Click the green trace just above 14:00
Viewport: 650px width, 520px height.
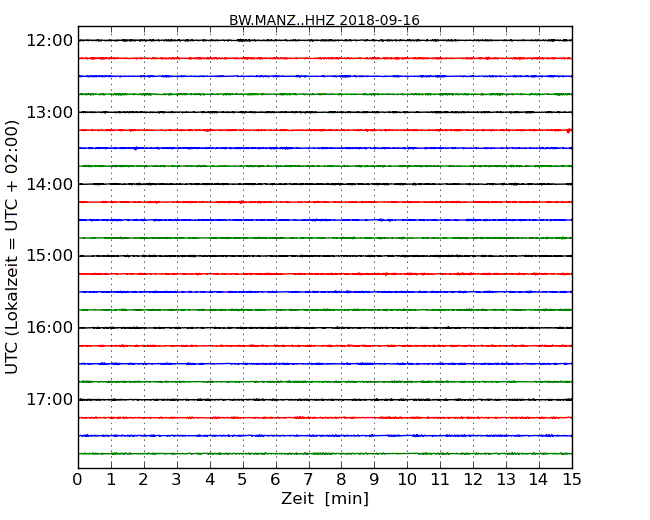[x=325, y=166]
